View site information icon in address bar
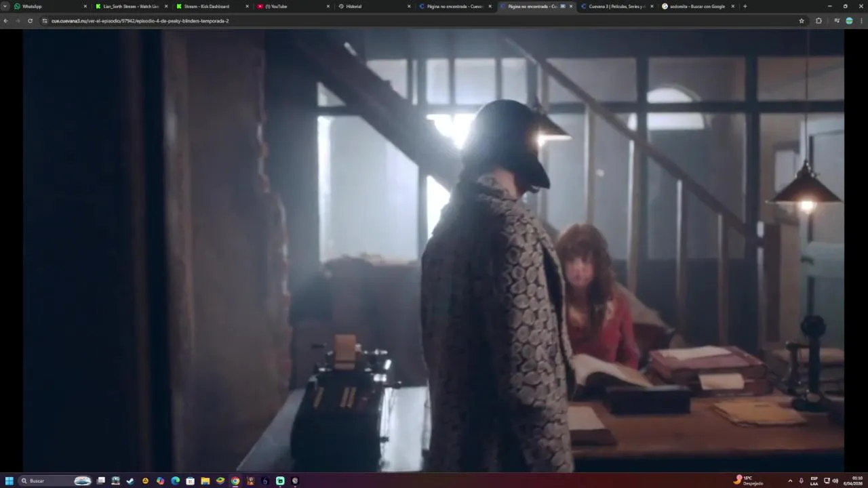The width and height of the screenshot is (868, 488). point(45,21)
